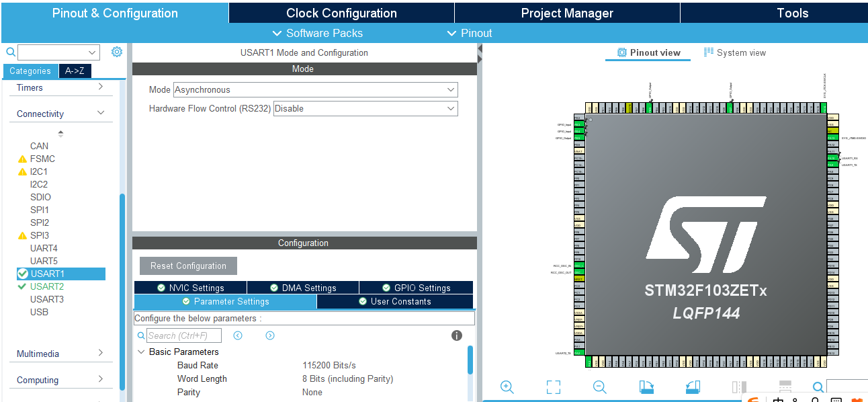The image size is (868, 402).
Task: Open category settings gear icon
Action: (117, 52)
